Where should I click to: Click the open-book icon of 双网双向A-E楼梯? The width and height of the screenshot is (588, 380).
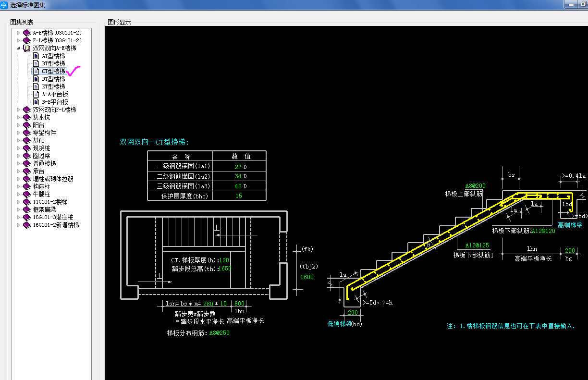coord(27,48)
